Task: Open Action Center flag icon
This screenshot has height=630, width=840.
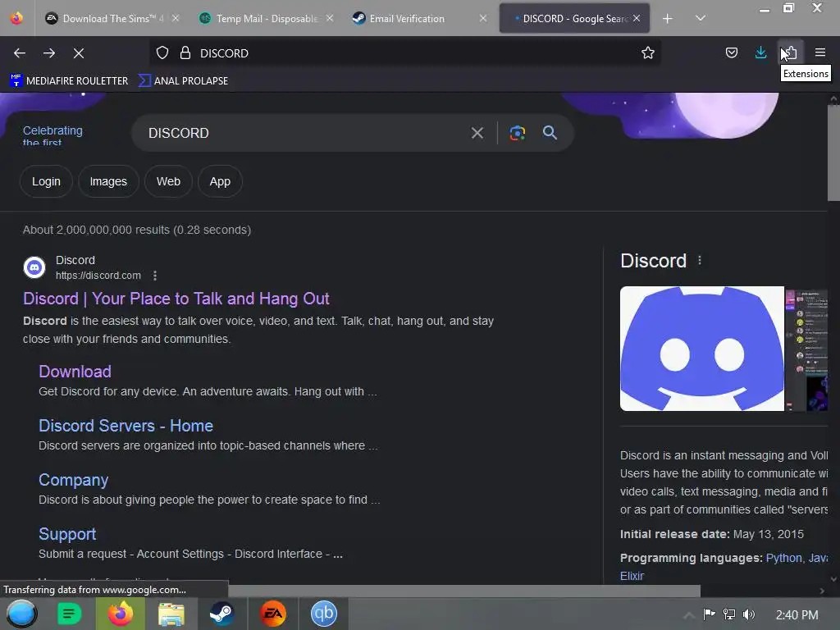Action: pos(710,614)
